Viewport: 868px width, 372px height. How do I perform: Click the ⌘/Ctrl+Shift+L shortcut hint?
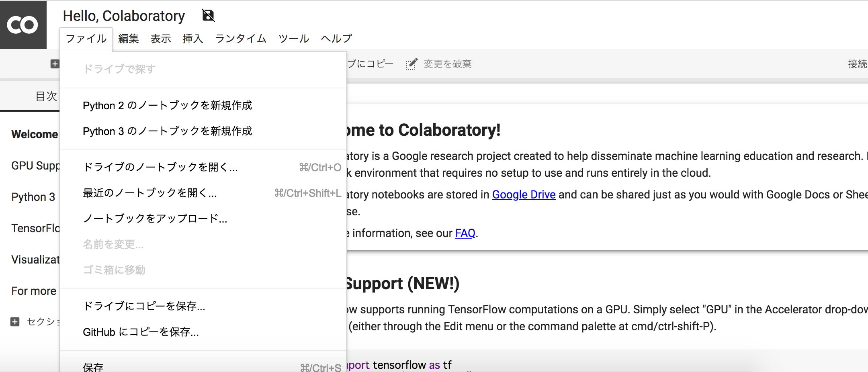tap(308, 193)
